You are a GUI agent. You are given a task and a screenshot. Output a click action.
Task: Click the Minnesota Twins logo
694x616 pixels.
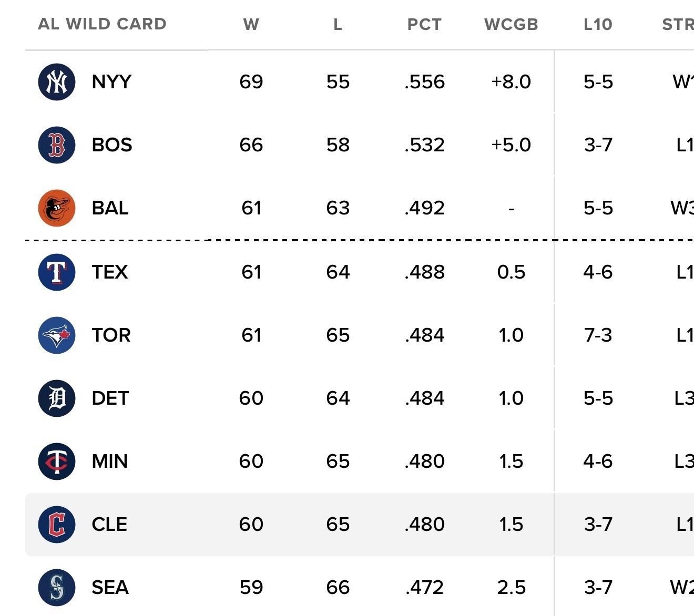57,461
